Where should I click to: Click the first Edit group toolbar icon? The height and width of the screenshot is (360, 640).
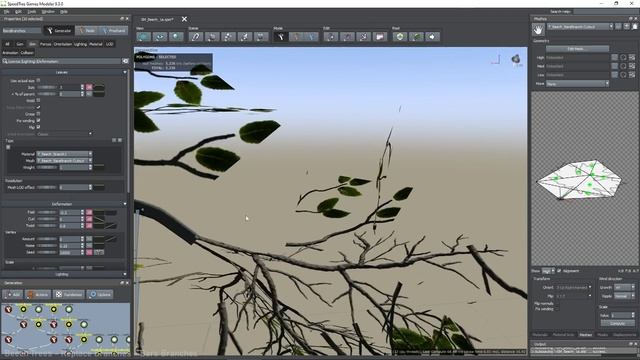[331, 37]
